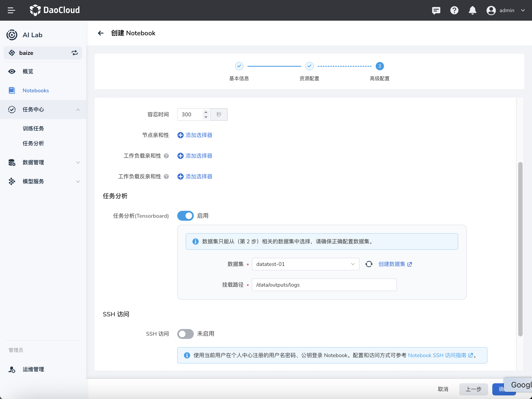
Task: Open the datatest-01 dataset dropdown
Action: [x=305, y=264]
